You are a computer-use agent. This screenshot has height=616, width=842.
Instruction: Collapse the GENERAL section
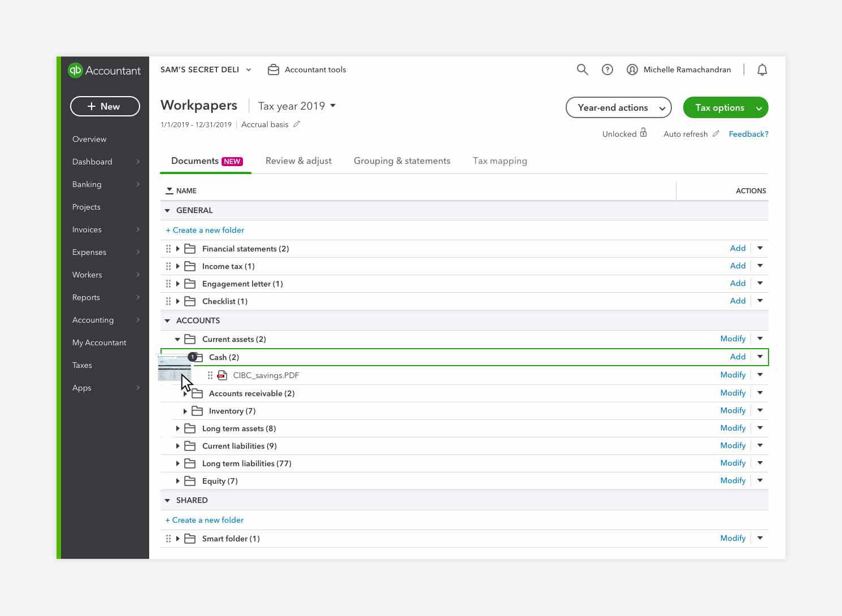pyautogui.click(x=167, y=210)
